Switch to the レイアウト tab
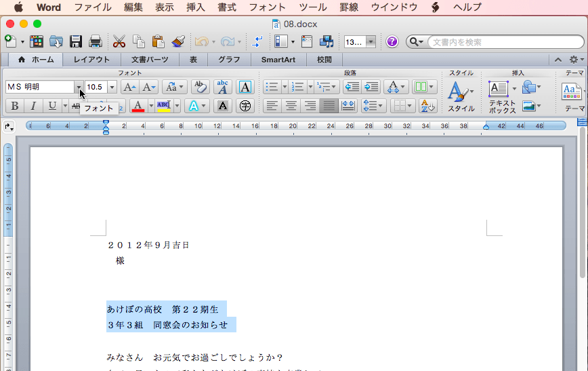The width and height of the screenshot is (588, 371). 91,60
